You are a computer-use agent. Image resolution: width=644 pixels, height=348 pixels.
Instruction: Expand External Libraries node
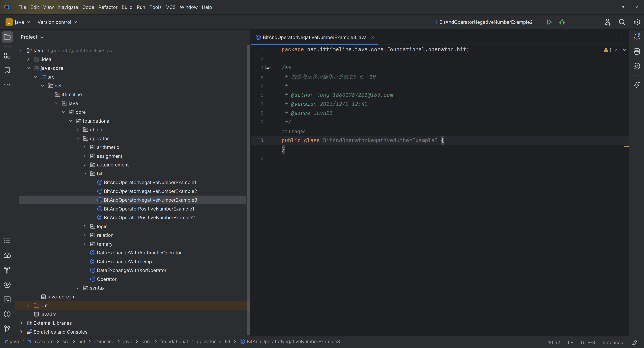(x=21, y=323)
